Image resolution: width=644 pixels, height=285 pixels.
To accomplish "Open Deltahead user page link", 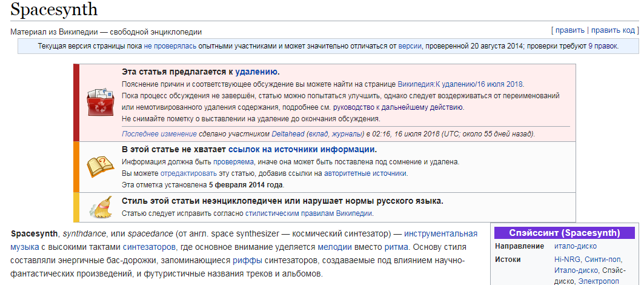I will (x=288, y=133).
